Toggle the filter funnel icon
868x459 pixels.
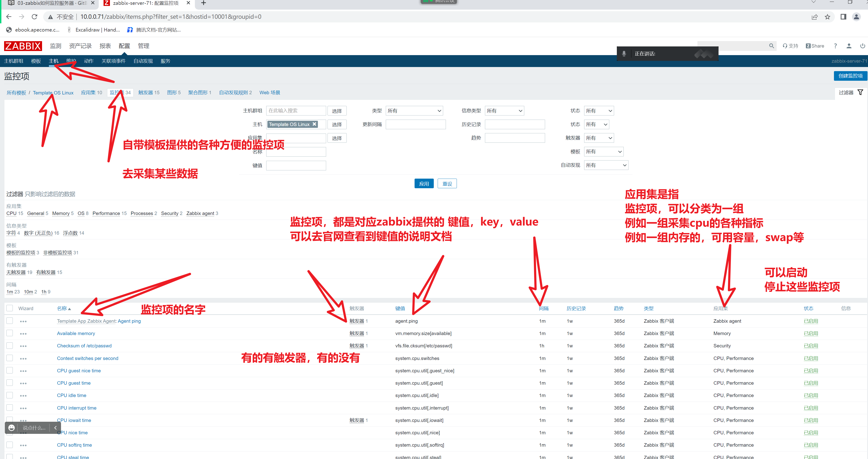[860, 92]
